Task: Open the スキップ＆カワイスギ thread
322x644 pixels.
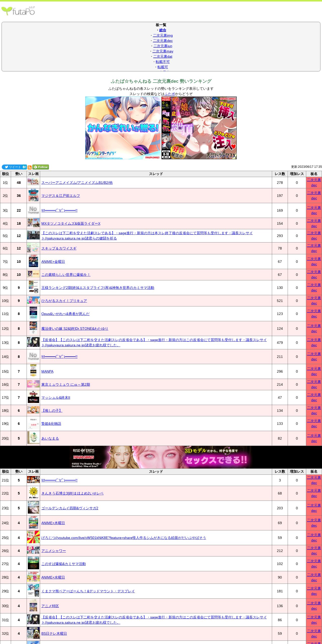Action: (59, 248)
